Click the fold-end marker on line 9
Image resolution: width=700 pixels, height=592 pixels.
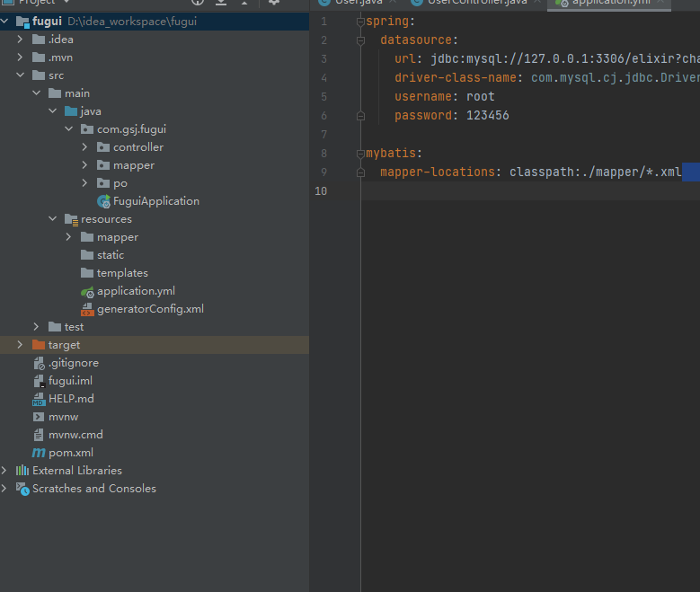360,172
